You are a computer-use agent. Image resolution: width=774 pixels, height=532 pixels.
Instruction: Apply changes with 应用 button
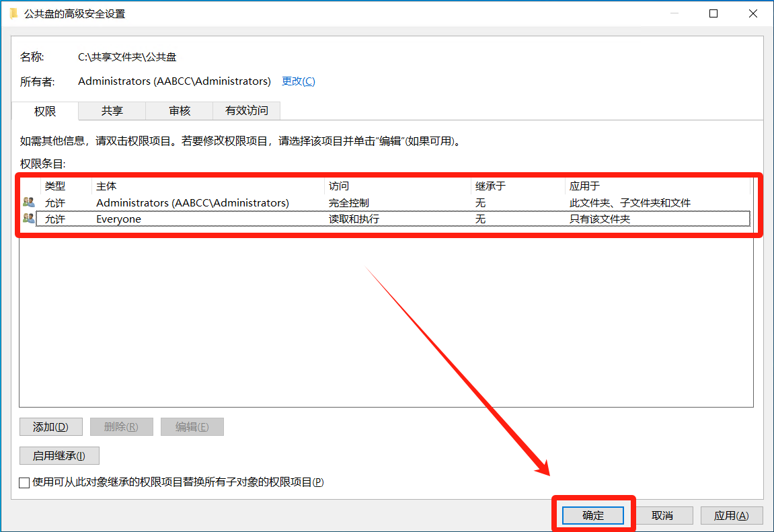point(731,515)
